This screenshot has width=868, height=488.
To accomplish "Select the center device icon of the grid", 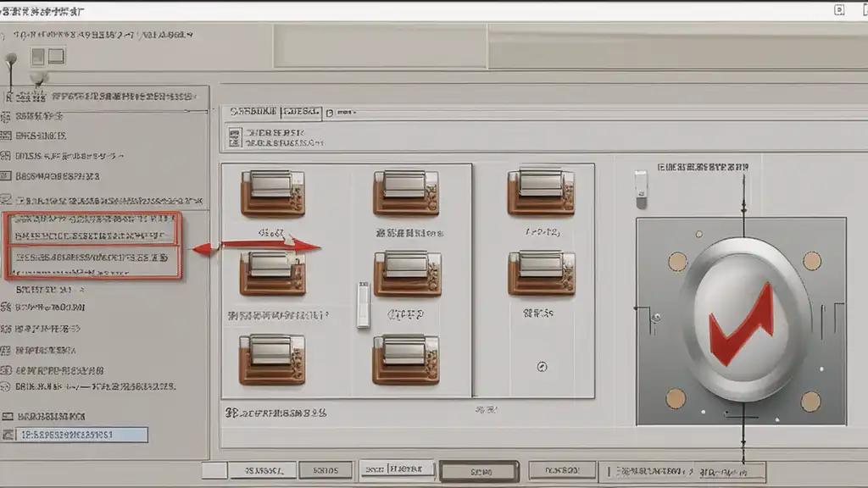I will (408, 274).
